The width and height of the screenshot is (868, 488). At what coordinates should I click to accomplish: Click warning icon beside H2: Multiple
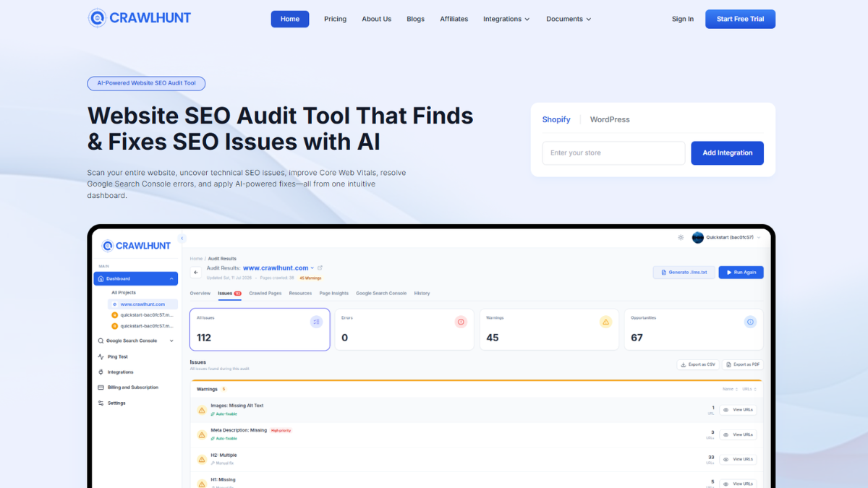tap(202, 459)
